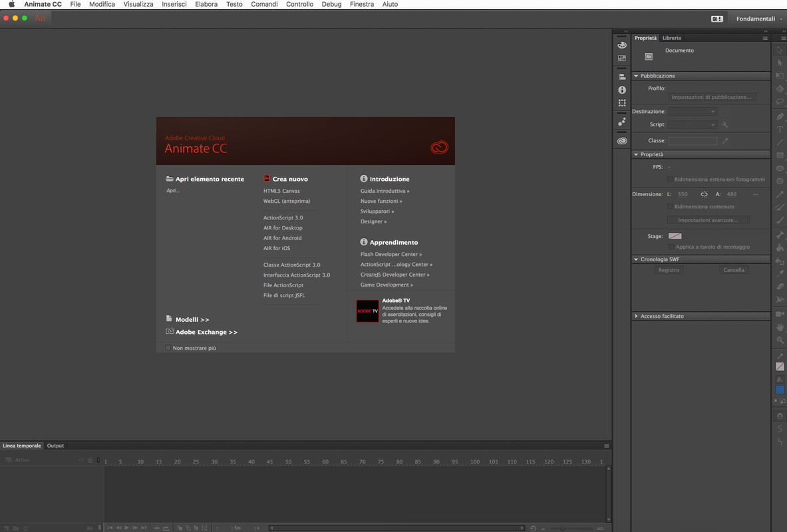Select the PolyStar polygon tool
This screenshot has width=787, height=532.
point(780,181)
